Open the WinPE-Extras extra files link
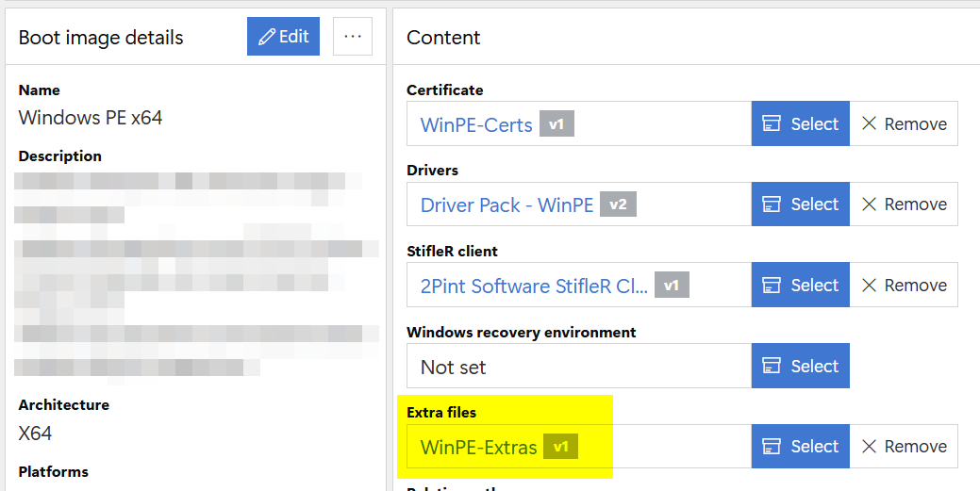This screenshot has width=980, height=491. click(x=478, y=447)
